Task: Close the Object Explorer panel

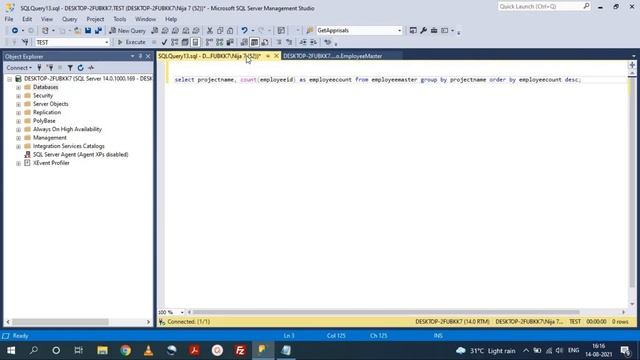Action: (x=148, y=56)
